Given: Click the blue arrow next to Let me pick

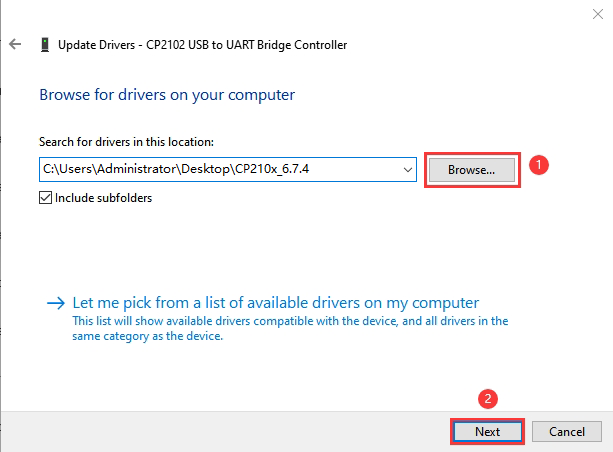Looking at the screenshot, I should coord(56,303).
